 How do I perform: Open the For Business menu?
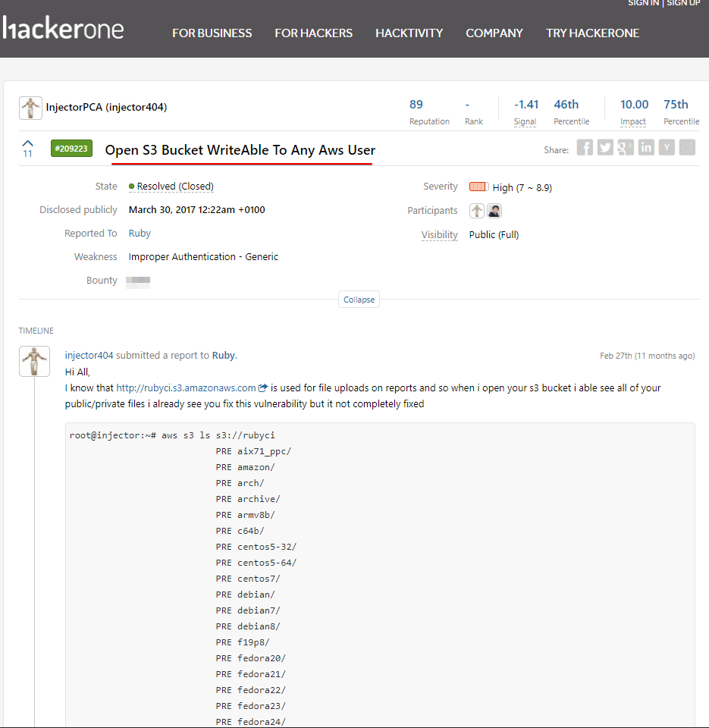point(212,33)
